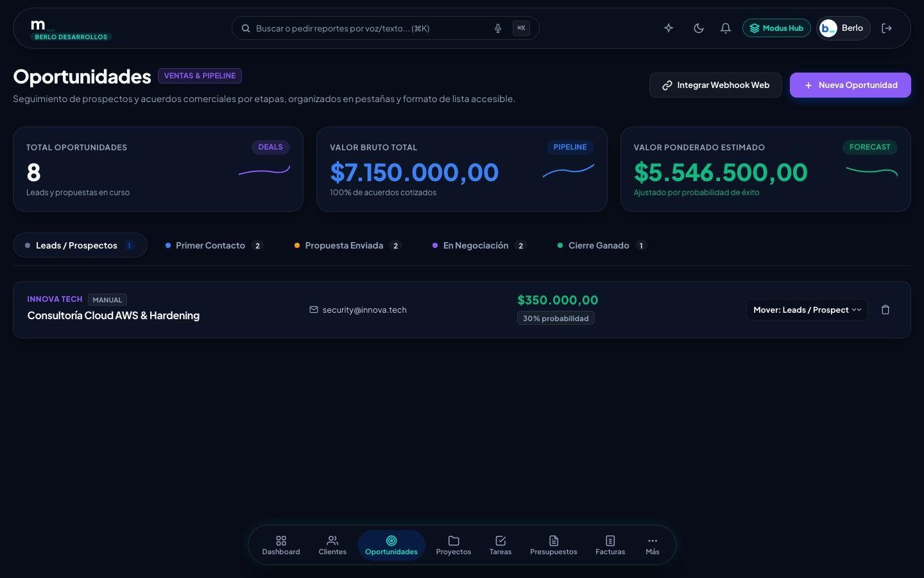The image size is (924, 578).
Task: Open Proyectos in bottom nav
Action: pos(454,545)
